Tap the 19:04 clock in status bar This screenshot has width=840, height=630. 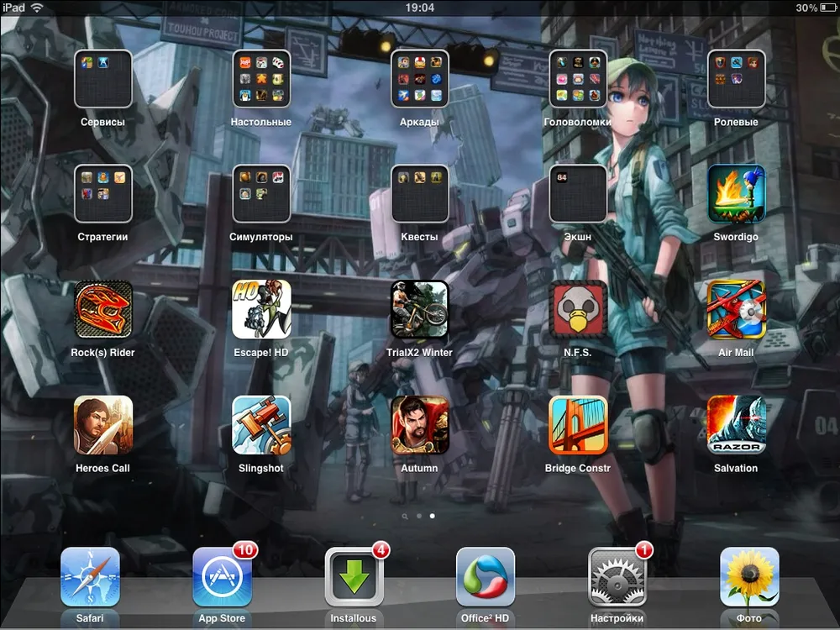point(419,8)
